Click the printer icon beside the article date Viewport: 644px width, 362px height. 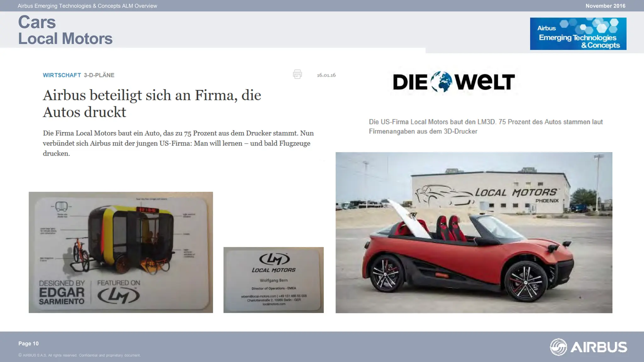tap(297, 74)
